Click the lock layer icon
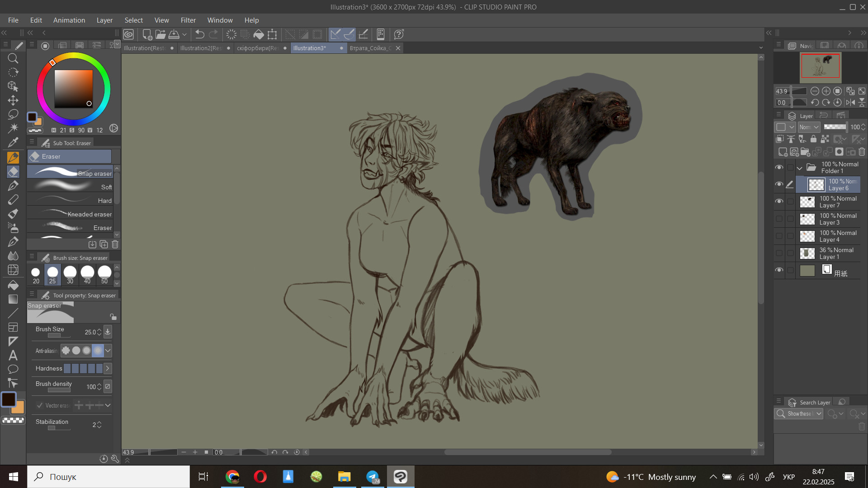This screenshot has height=488, width=868. pyautogui.click(x=813, y=139)
